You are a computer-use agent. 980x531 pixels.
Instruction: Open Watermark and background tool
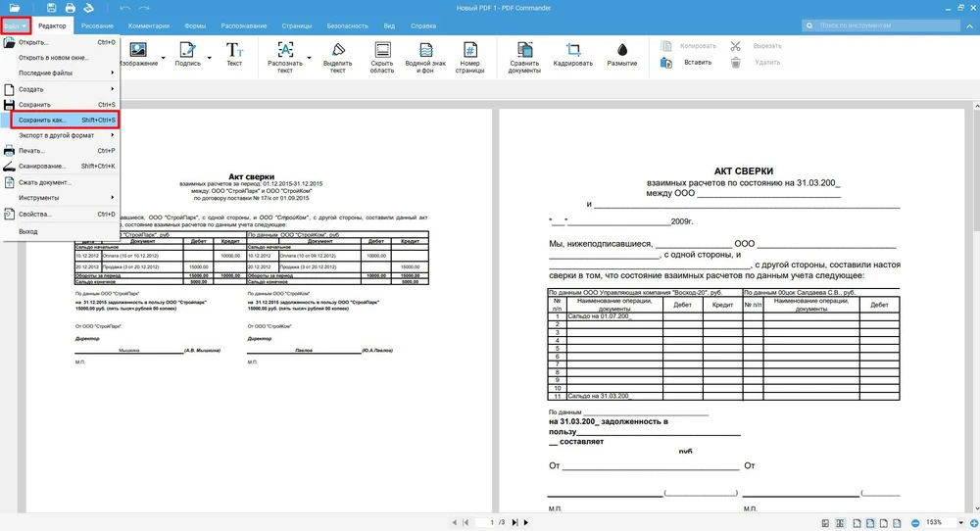pos(426,50)
